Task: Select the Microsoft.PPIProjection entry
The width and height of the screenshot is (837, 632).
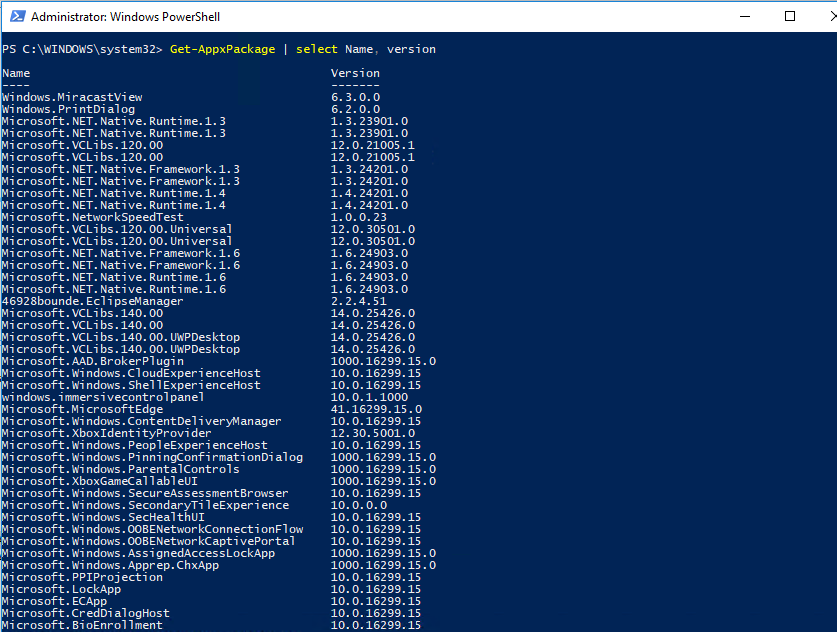Action: (x=83, y=578)
